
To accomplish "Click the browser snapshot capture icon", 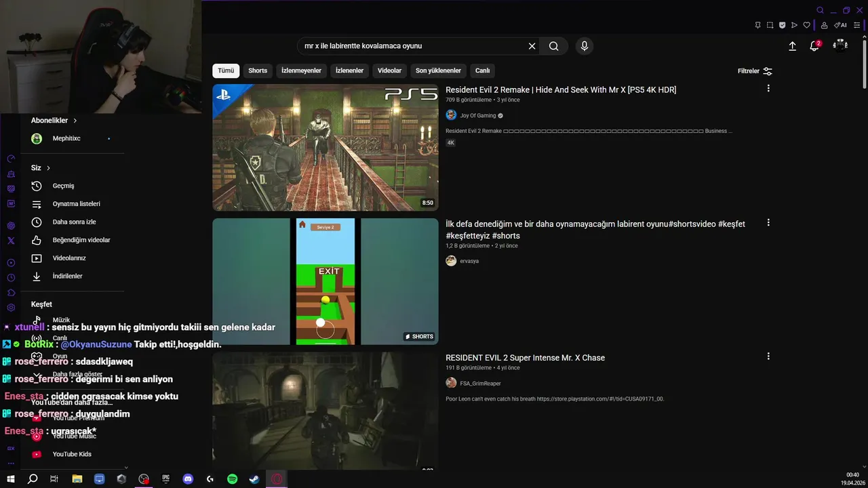I will click(x=770, y=25).
